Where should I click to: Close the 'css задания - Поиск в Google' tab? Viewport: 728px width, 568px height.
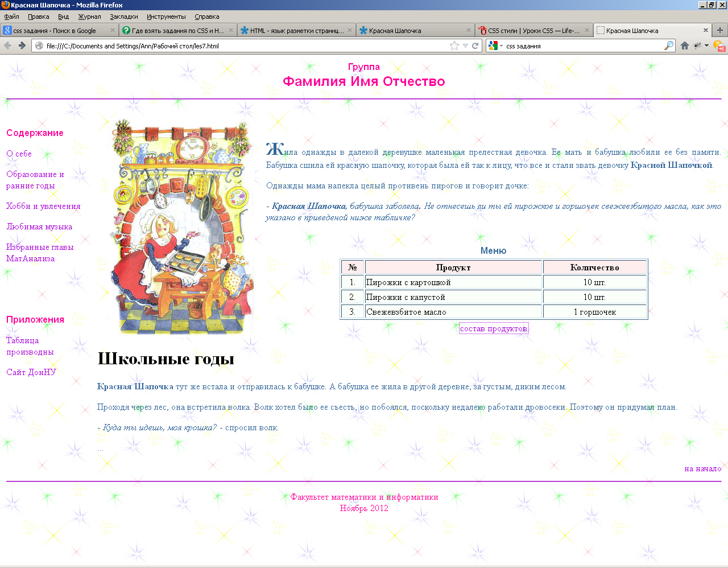[x=112, y=30]
